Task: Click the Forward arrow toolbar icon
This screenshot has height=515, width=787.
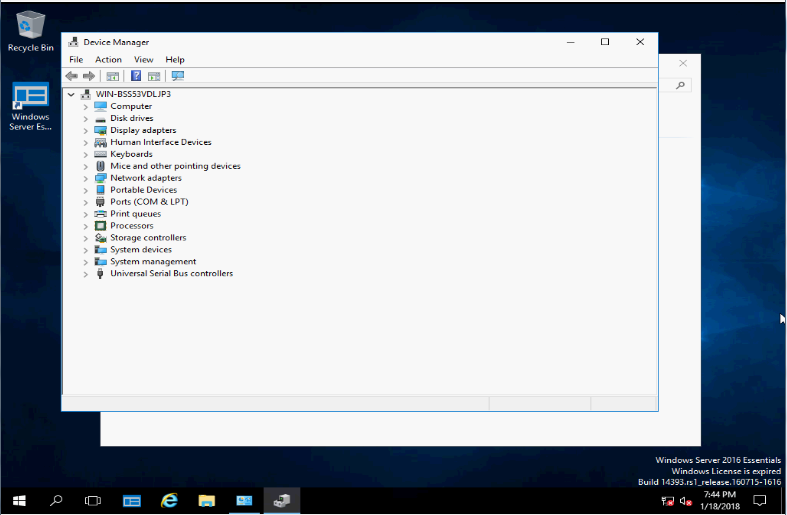Action: pyautogui.click(x=89, y=76)
